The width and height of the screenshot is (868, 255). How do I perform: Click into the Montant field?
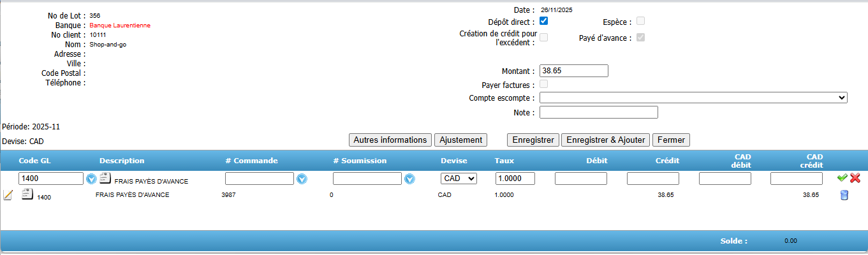click(573, 71)
